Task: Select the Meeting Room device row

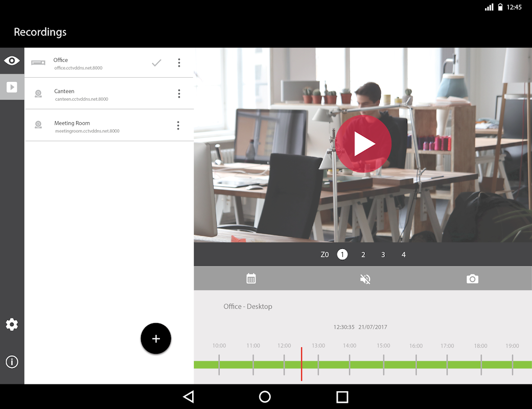Action: click(109, 125)
